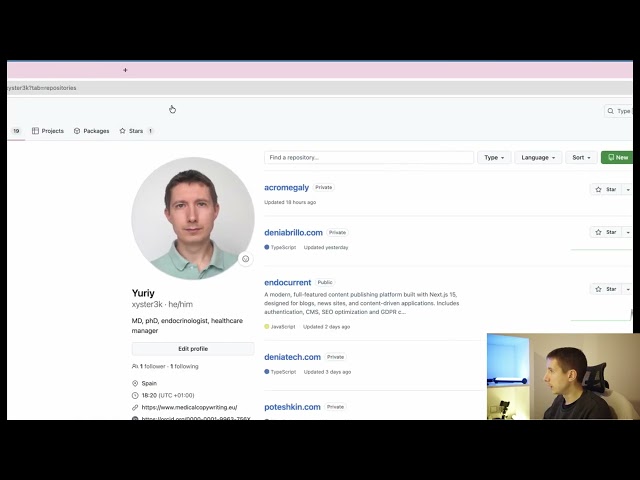Focus the Find a repository search field
640x480 pixels.
(369, 158)
